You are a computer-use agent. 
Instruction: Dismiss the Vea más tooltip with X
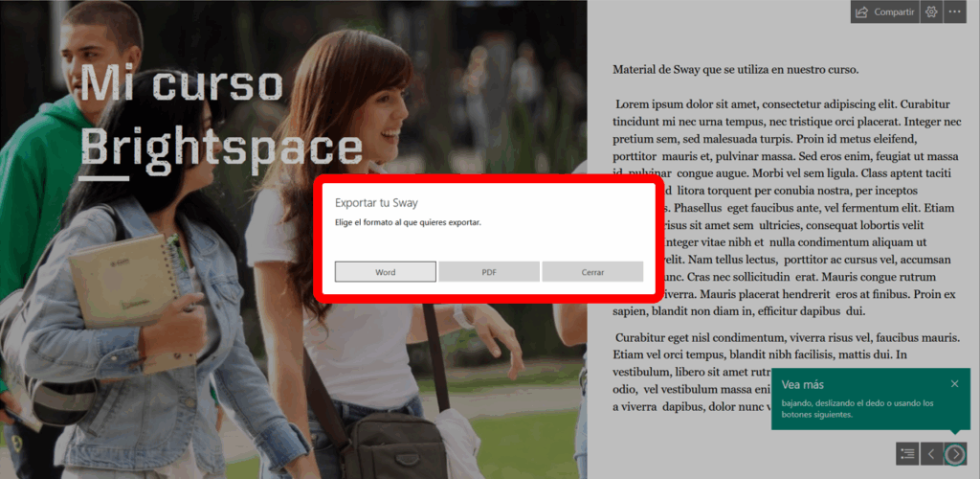954,384
